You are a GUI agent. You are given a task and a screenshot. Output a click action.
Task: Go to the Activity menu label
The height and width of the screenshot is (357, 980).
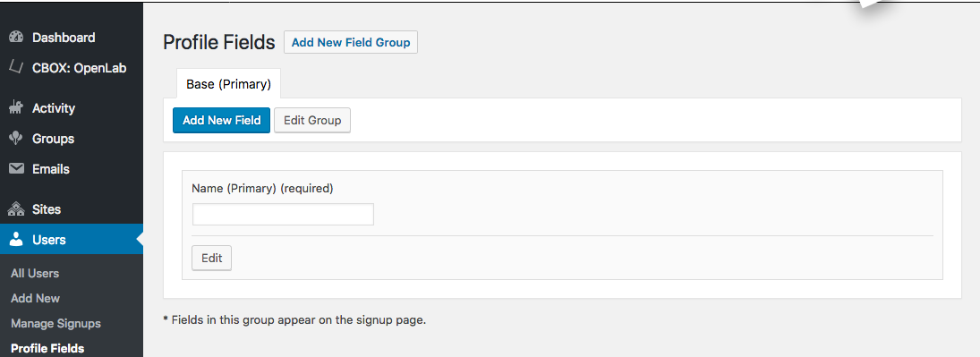click(54, 108)
